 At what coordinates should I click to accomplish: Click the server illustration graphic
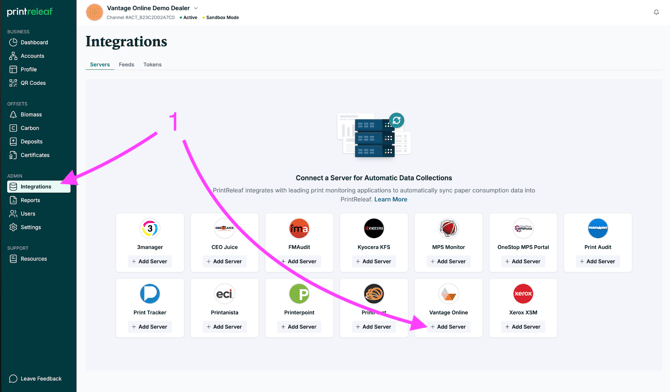click(374, 135)
